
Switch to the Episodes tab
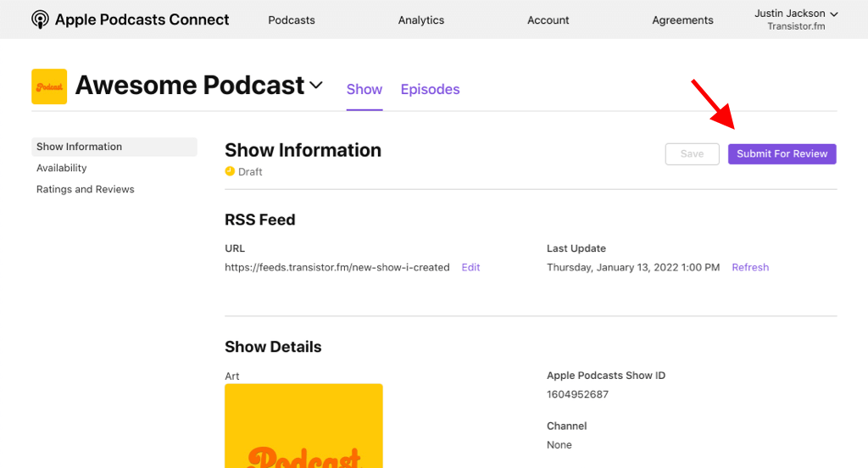pyautogui.click(x=430, y=89)
